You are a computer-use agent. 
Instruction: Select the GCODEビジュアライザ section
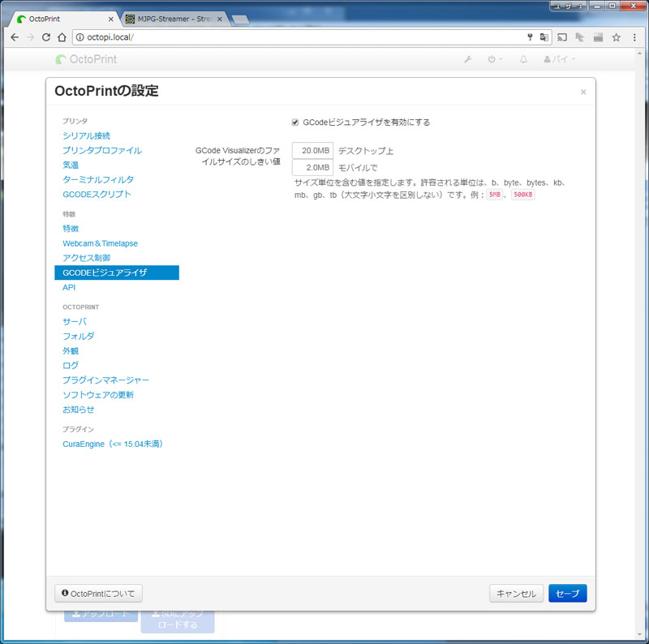[x=117, y=273]
